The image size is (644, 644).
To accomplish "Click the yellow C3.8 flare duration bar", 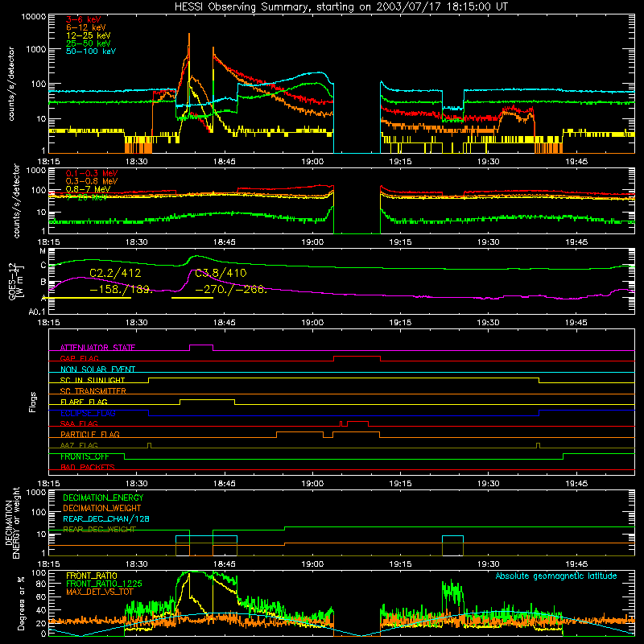I will tap(192, 298).
